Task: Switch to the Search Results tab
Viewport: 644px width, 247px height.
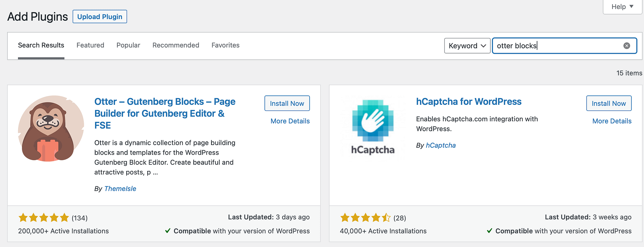Action: click(x=41, y=45)
